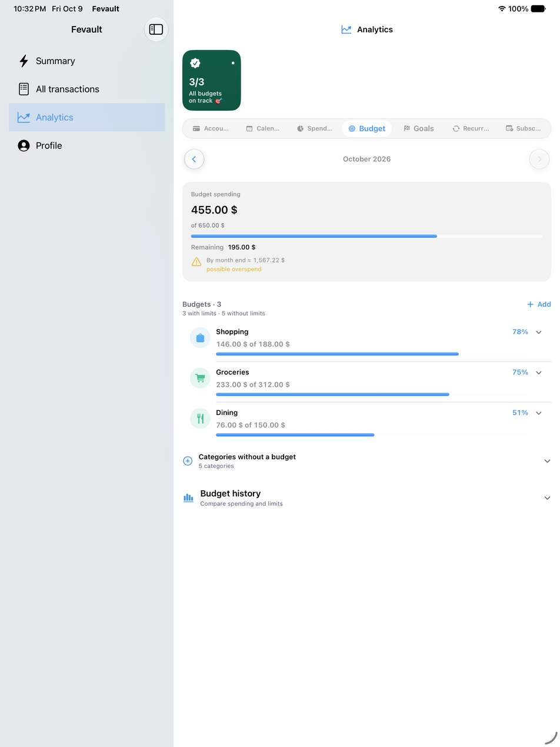
Task: Toggle the sidebar panel button
Action: pos(156,29)
